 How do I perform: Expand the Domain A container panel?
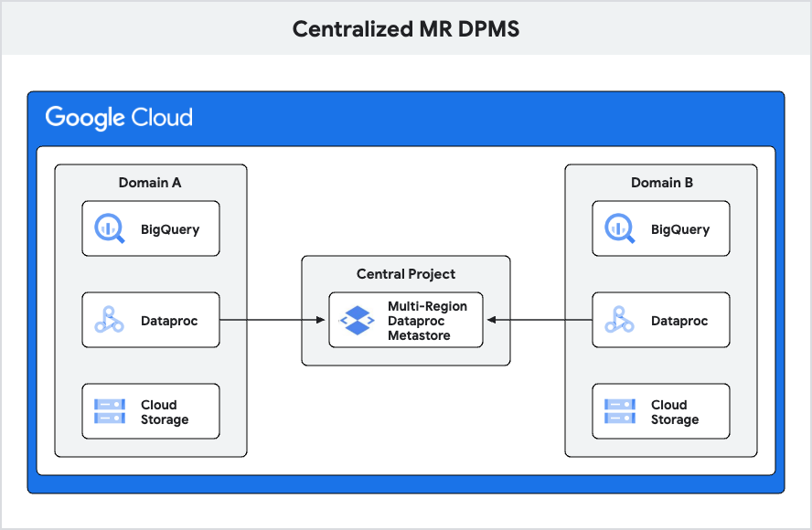click(x=150, y=311)
